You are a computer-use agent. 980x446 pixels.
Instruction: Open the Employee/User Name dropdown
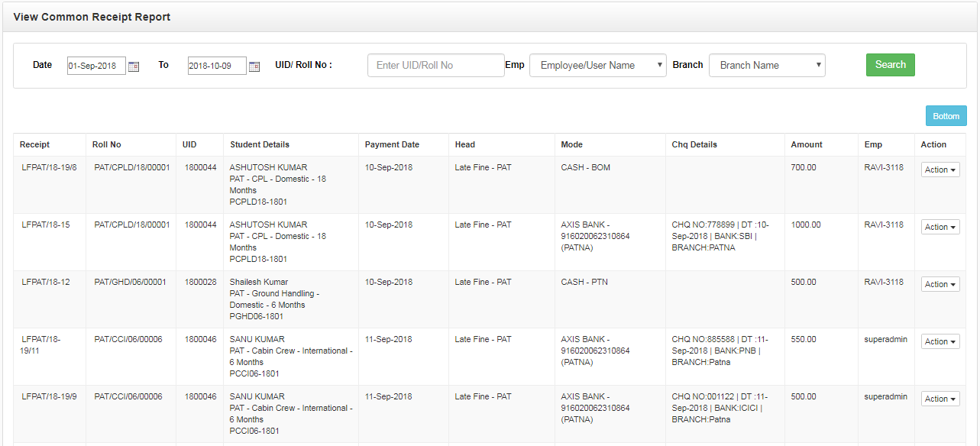tap(598, 65)
